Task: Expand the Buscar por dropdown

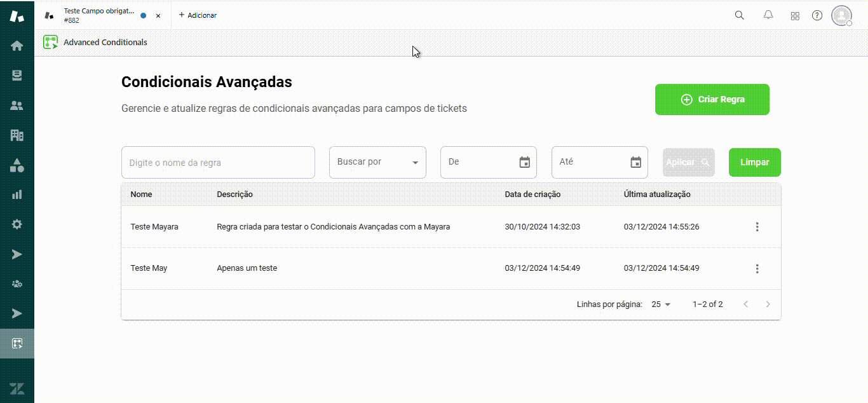Action: point(378,162)
